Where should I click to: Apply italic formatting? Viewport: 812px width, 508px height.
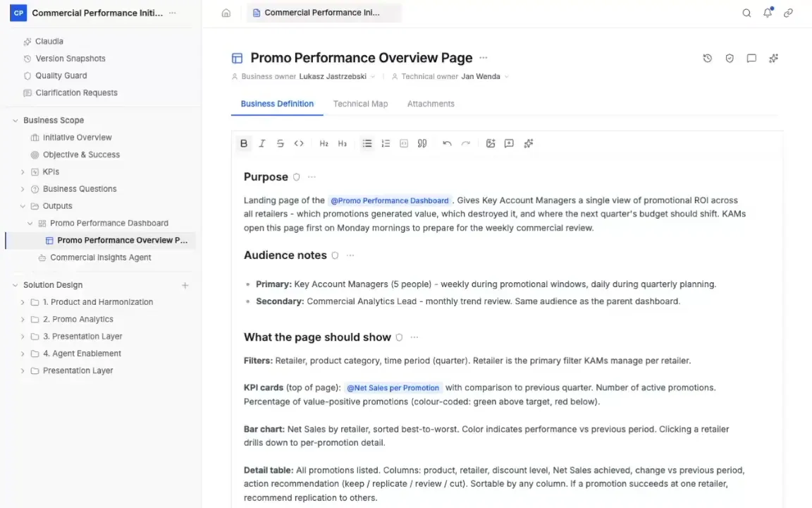(262, 144)
